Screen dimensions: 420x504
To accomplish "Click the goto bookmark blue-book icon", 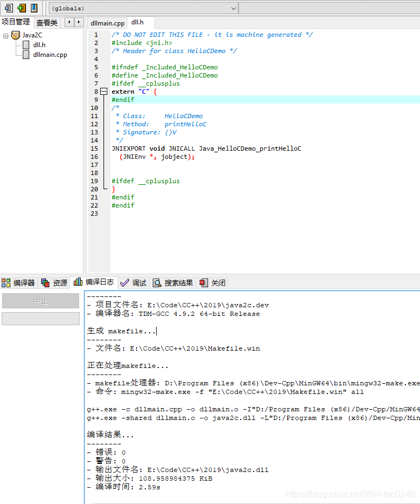I will [x=34, y=8].
